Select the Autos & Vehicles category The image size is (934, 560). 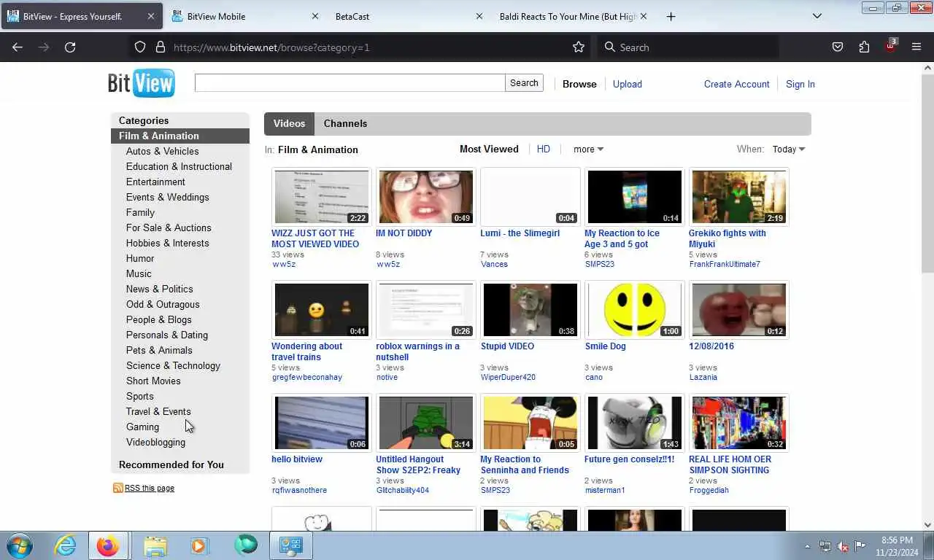click(x=162, y=151)
